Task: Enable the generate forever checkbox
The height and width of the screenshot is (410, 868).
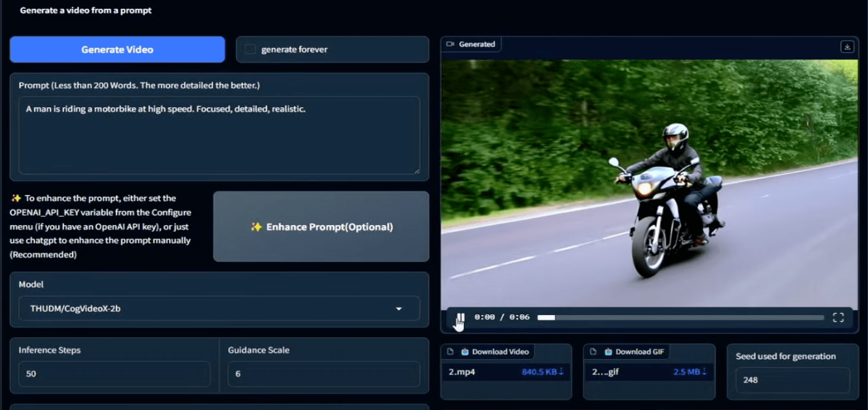Action: coord(250,49)
